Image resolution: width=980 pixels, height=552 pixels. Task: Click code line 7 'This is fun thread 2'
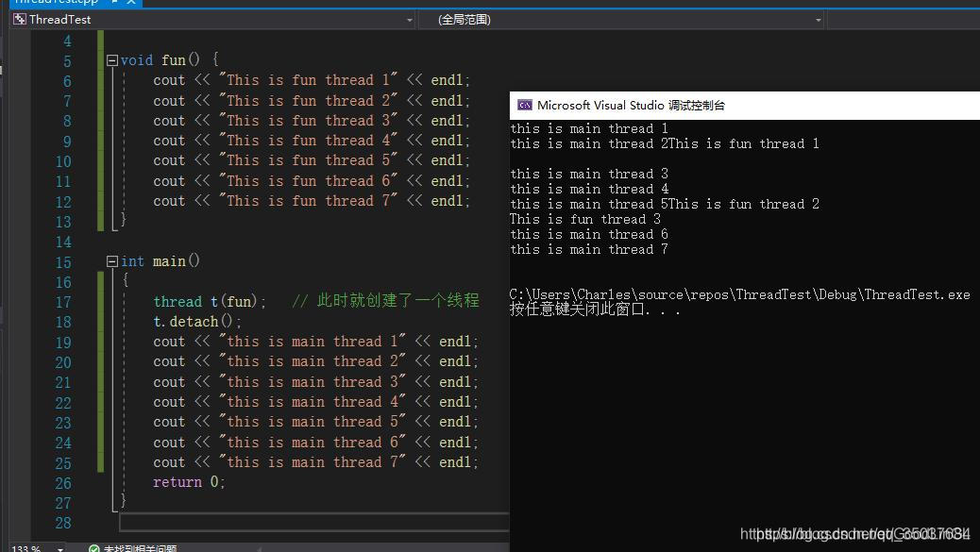click(x=312, y=101)
